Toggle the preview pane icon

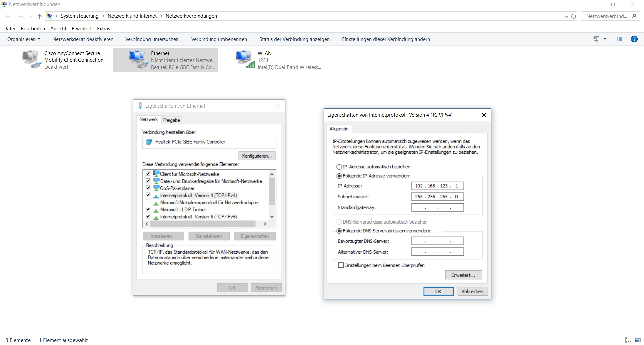pos(619,39)
